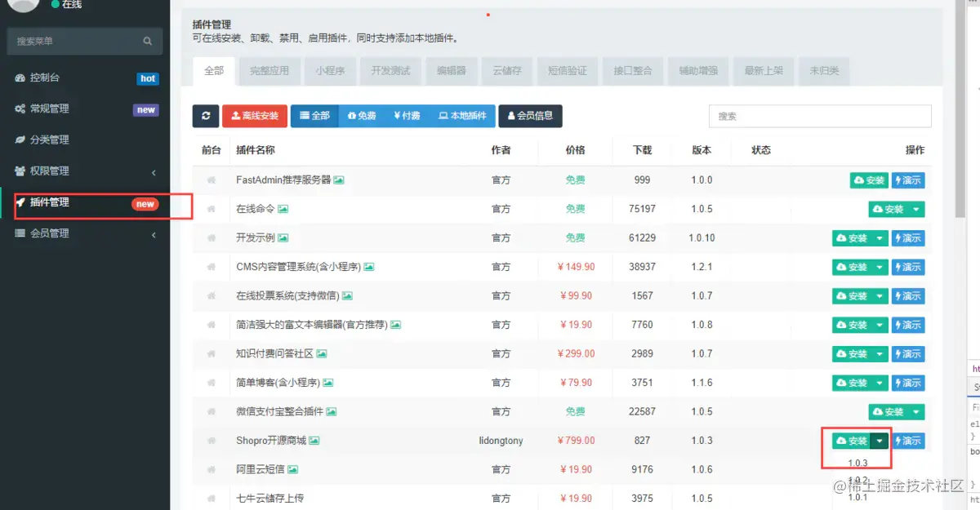Image resolution: width=980 pixels, height=510 pixels.
Task: Click the menu search magnifier icon
Action: click(x=147, y=40)
